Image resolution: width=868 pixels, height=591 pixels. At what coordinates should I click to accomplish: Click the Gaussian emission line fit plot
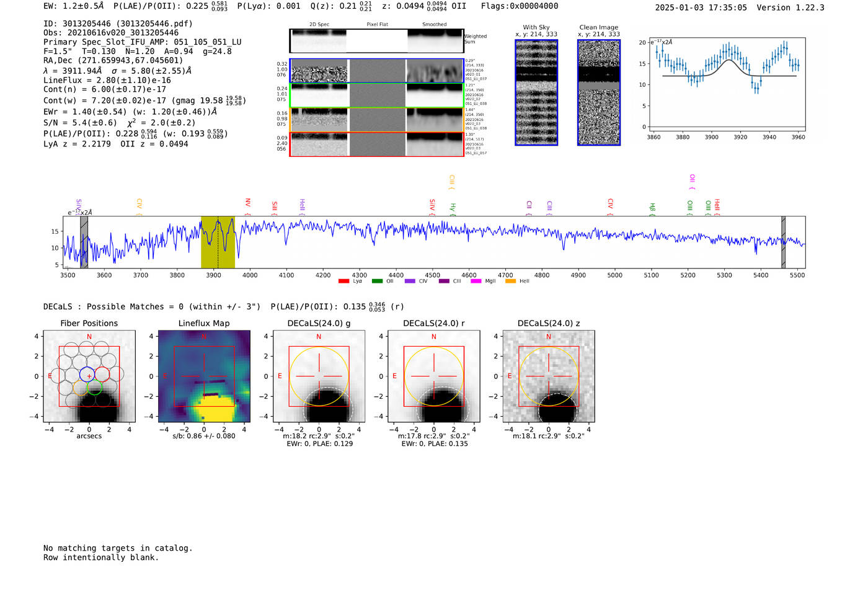727,84
